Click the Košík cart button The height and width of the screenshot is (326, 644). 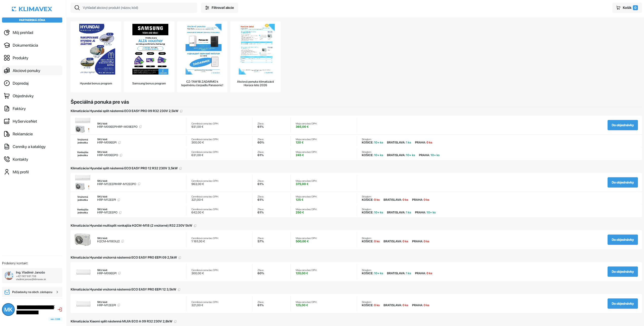pyautogui.click(x=627, y=8)
